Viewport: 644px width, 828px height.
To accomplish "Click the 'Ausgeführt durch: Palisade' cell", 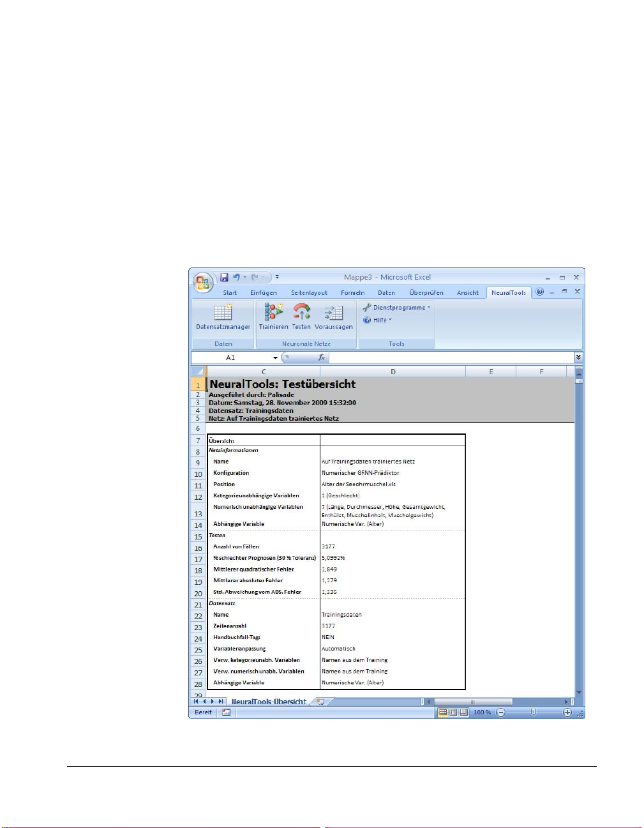I will pyautogui.click(x=251, y=395).
